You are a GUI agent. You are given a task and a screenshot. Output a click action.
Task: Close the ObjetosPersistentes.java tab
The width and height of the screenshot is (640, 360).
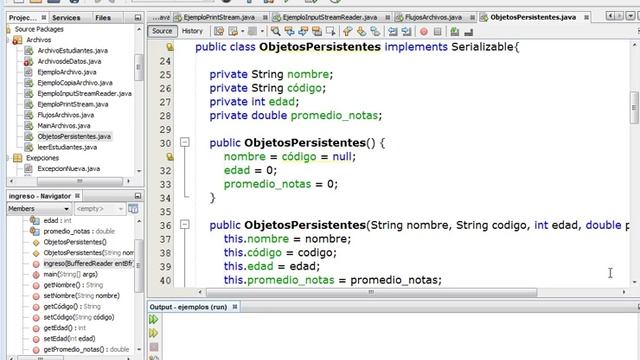pos(586,17)
